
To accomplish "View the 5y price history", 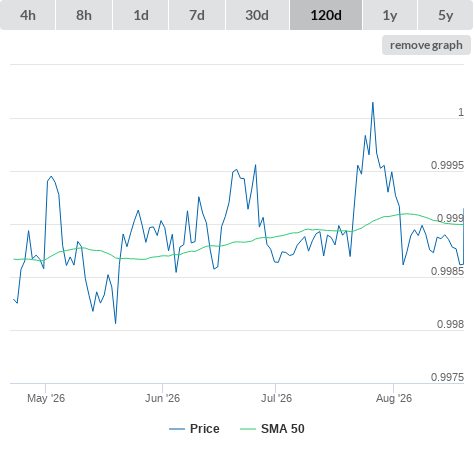I will tap(445, 15).
